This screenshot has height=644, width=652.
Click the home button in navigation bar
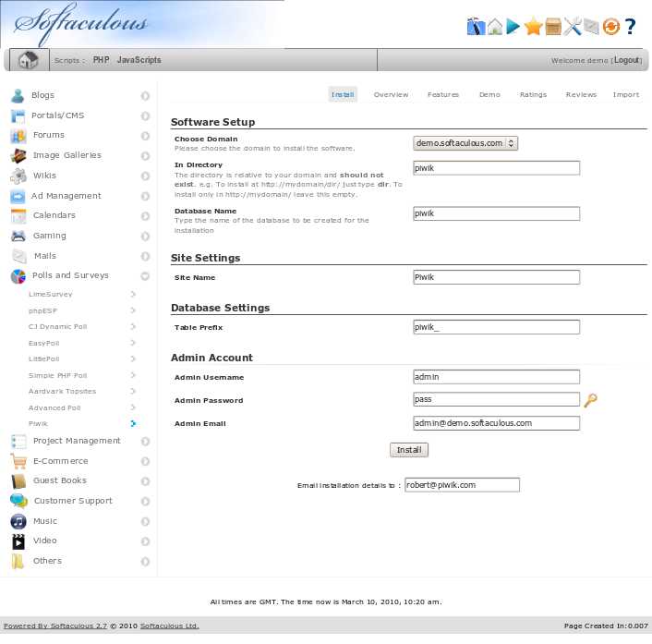pos(29,60)
